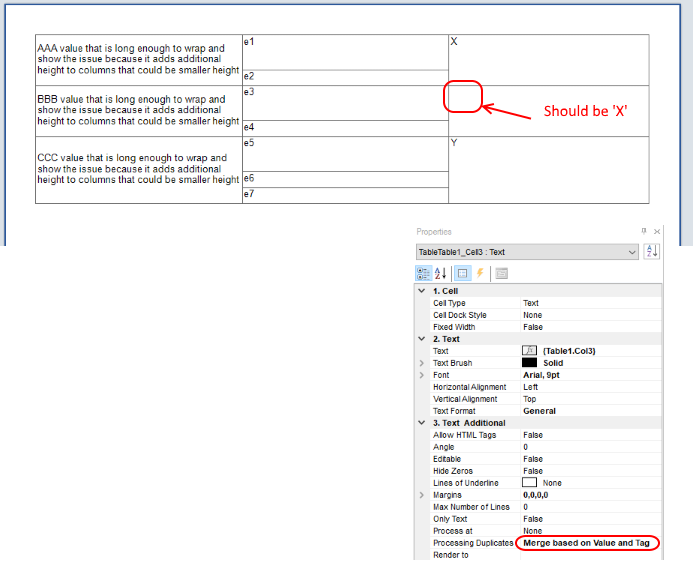Open Processing Duplicates value Merge based on Value and Tag
This screenshot has height=569, width=693.
[586, 542]
